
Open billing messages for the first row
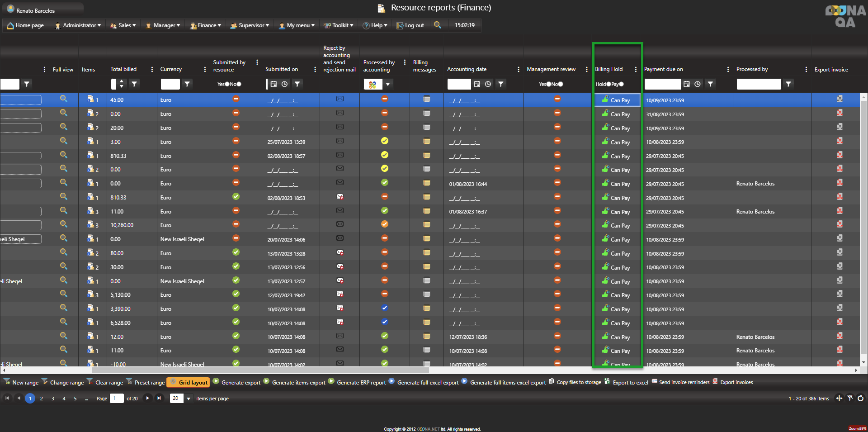(x=426, y=99)
